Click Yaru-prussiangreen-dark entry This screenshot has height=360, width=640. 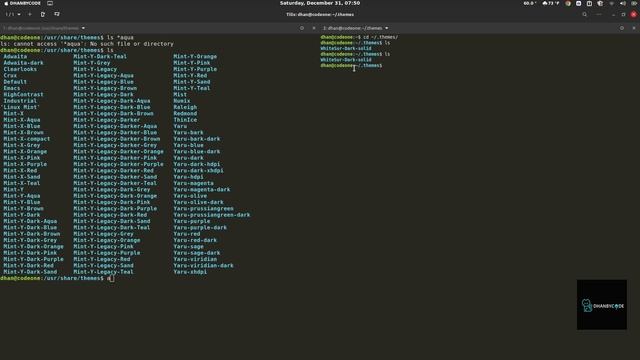(212, 215)
